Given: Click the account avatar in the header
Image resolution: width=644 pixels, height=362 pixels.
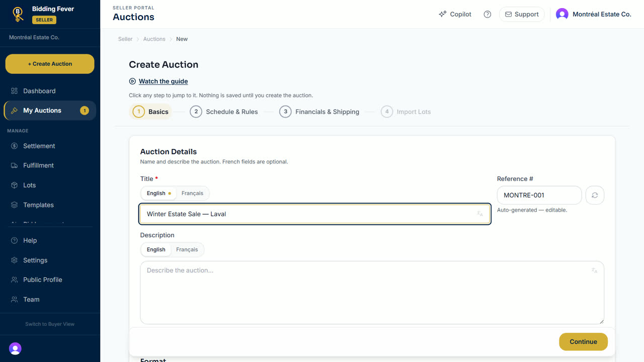Looking at the screenshot, I should click(562, 14).
